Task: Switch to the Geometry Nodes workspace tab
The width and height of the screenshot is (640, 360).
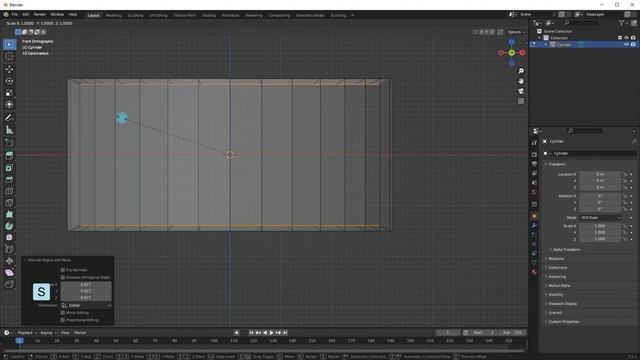Action: pos(310,16)
